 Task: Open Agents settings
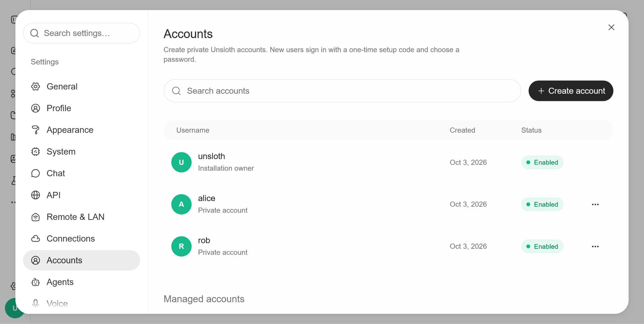click(x=81, y=282)
